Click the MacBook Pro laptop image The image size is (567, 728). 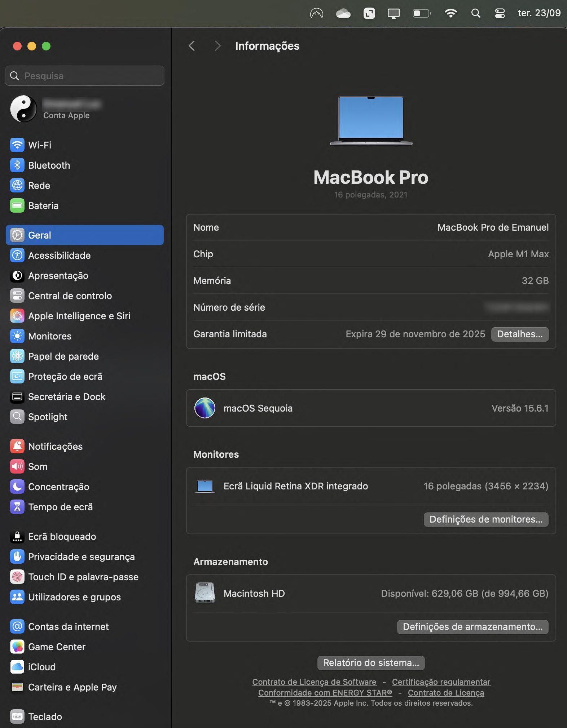tap(371, 121)
